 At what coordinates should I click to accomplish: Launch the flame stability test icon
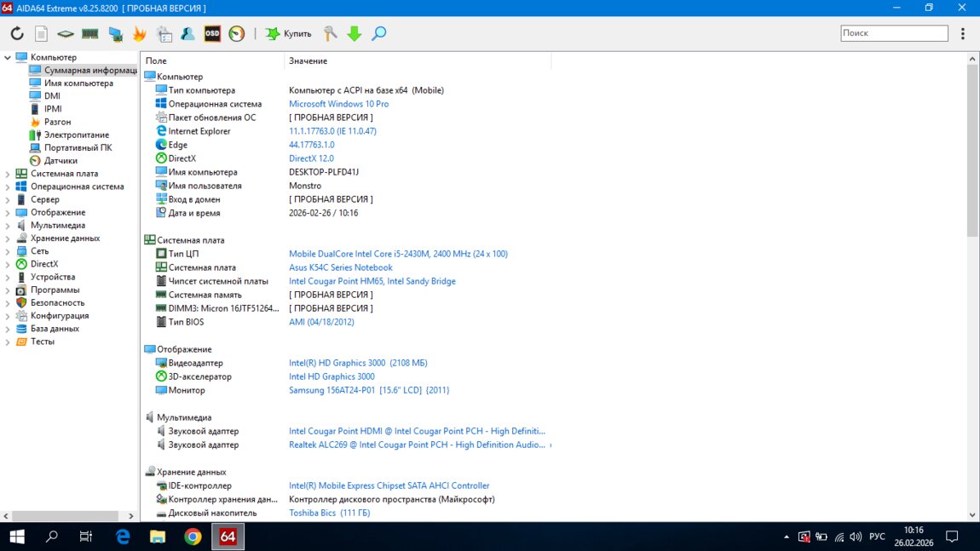(140, 34)
